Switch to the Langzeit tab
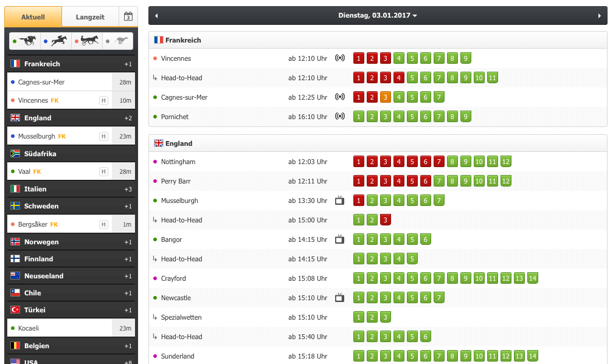610x364 pixels. pyautogui.click(x=89, y=17)
